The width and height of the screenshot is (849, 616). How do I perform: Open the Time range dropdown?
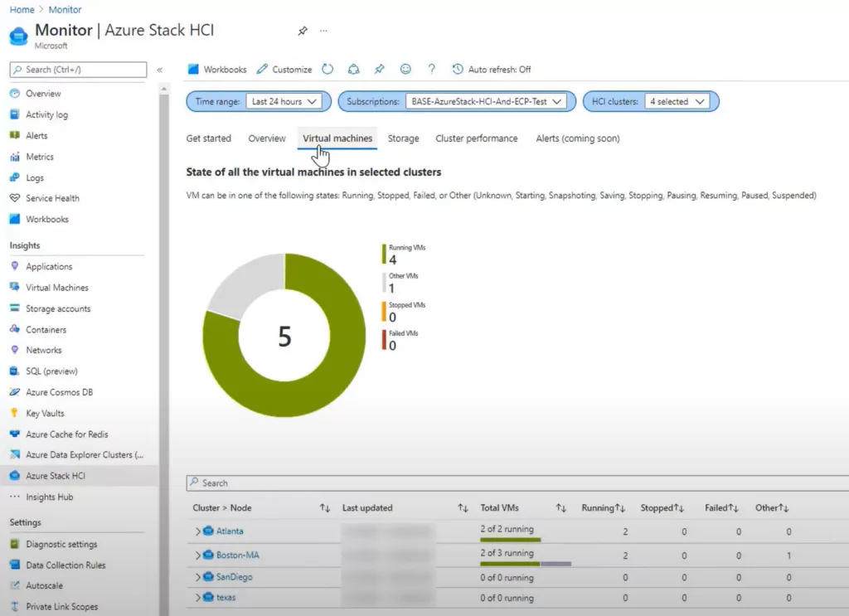pos(284,101)
